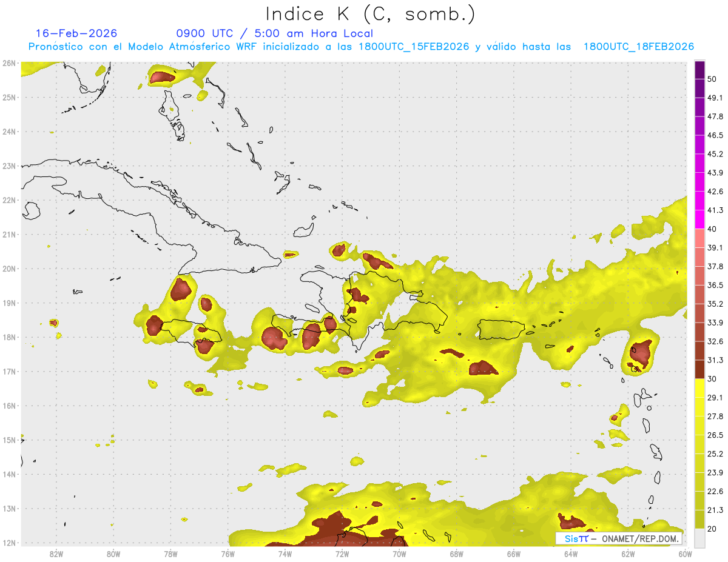
Task: Click the "17N" latitude label
Action: [x=8, y=371]
